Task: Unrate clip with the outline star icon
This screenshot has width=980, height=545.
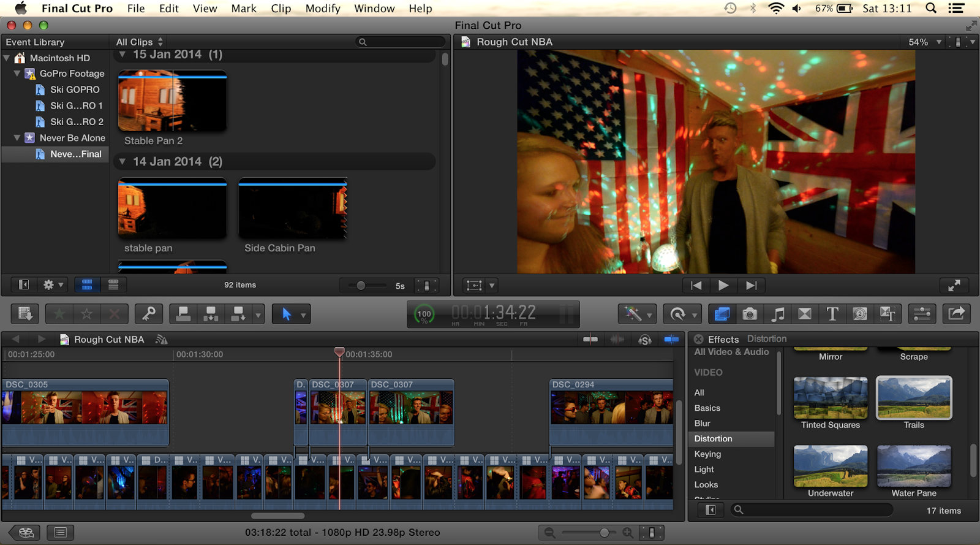Action: click(x=87, y=314)
